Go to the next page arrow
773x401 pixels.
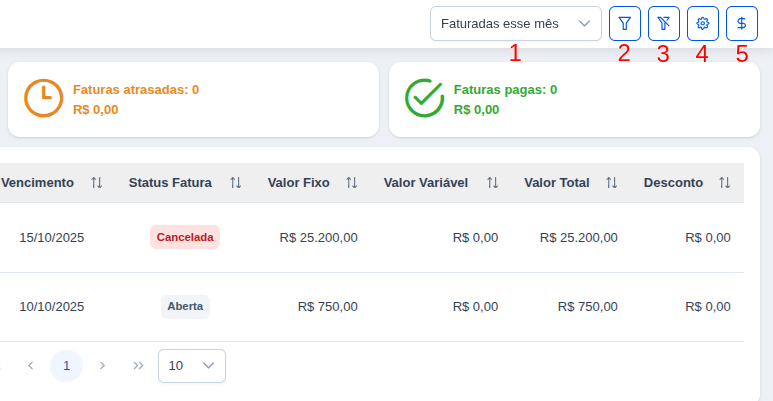(102, 366)
